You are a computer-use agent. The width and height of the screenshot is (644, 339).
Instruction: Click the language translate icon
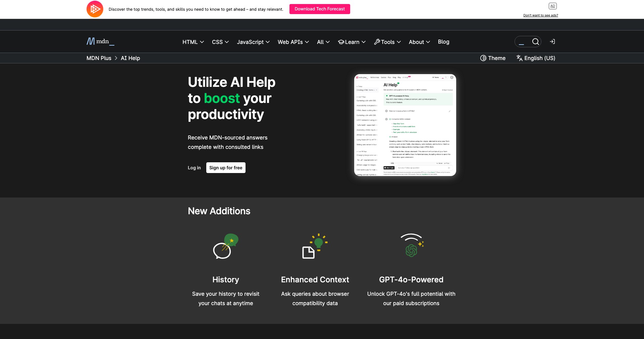(x=520, y=58)
